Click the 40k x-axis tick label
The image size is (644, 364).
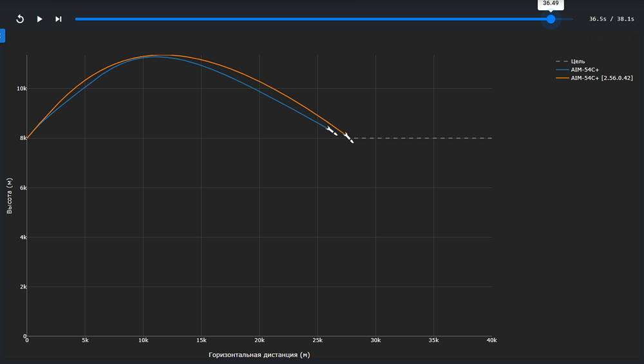[x=491, y=340]
